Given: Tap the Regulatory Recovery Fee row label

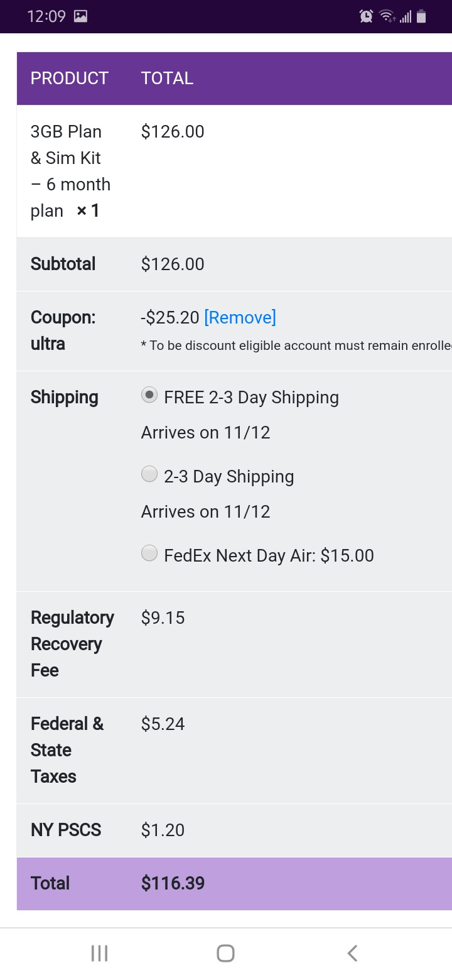Looking at the screenshot, I should click(x=72, y=644).
